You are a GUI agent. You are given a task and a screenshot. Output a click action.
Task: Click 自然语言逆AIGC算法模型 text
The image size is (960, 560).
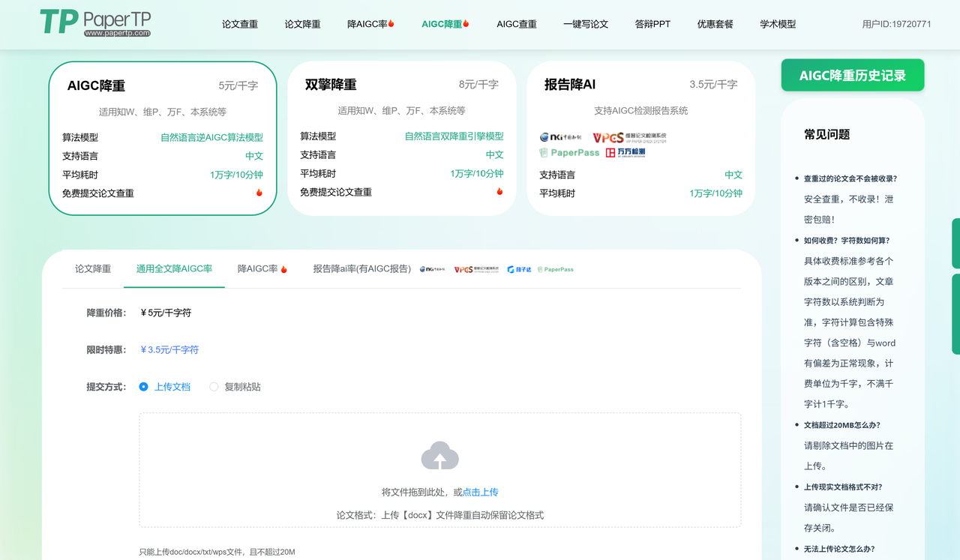(x=211, y=137)
